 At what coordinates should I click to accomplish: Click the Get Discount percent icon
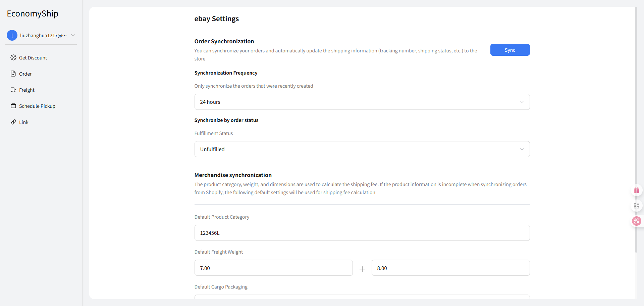[13, 57]
